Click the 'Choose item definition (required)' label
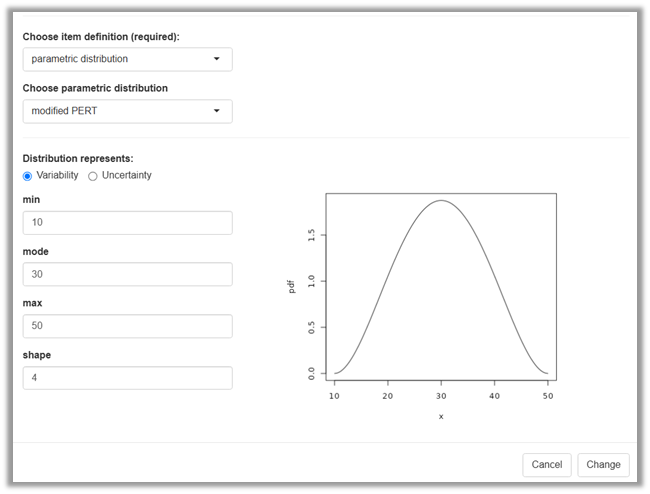 click(x=101, y=37)
